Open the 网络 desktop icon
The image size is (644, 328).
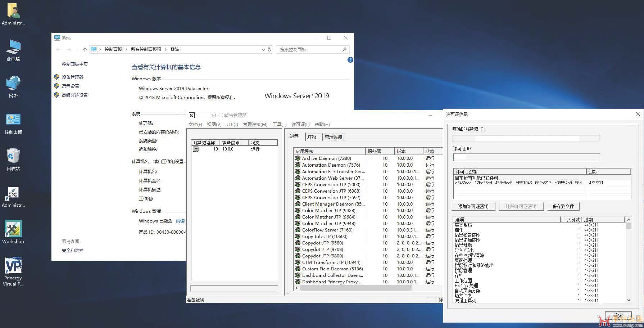[13, 87]
